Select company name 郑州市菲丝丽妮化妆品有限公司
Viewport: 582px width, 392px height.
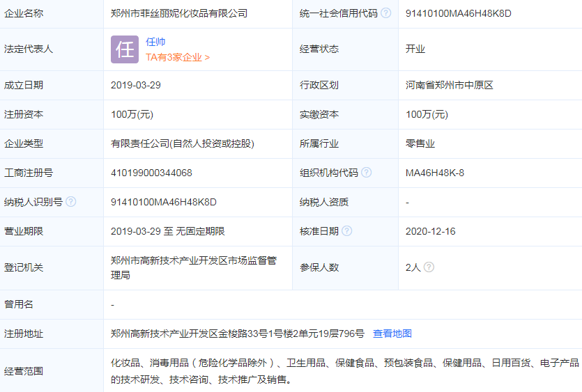(x=179, y=13)
